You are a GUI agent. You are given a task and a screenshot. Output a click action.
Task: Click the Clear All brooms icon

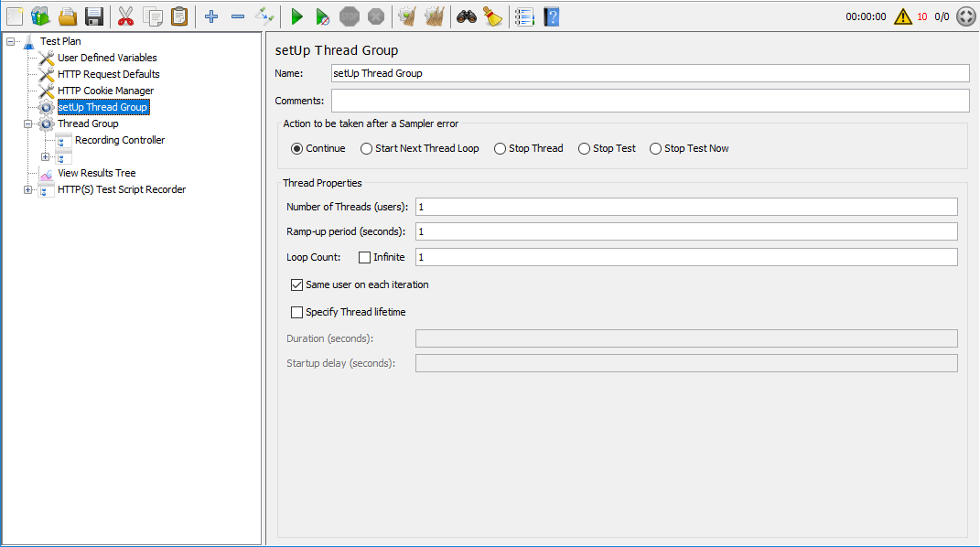(434, 16)
